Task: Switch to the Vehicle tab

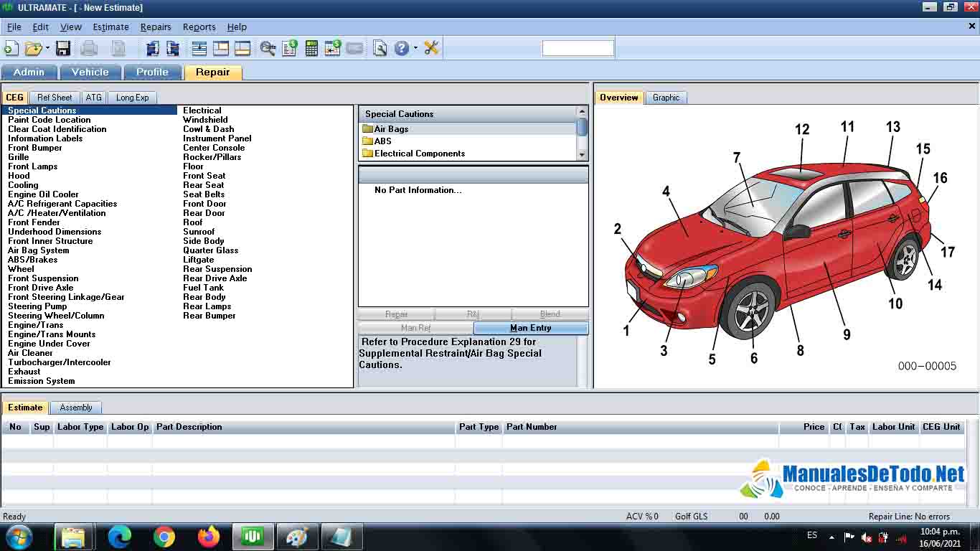Action: [x=90, y=72]
